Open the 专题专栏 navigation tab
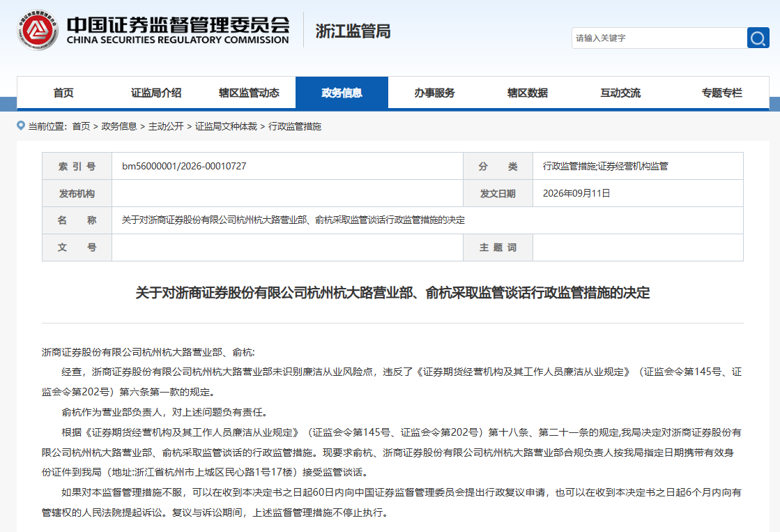Screen dimensions: 780x532 722,93
